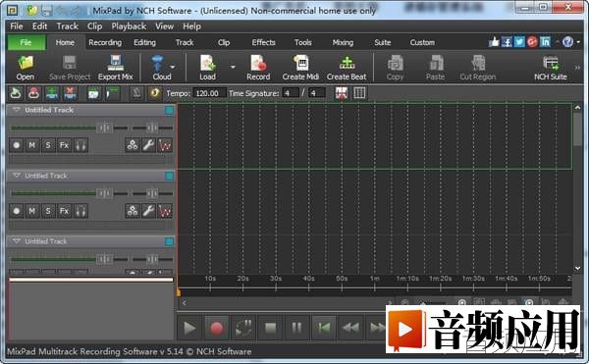Mute the second track with M button

coord(32,211)
